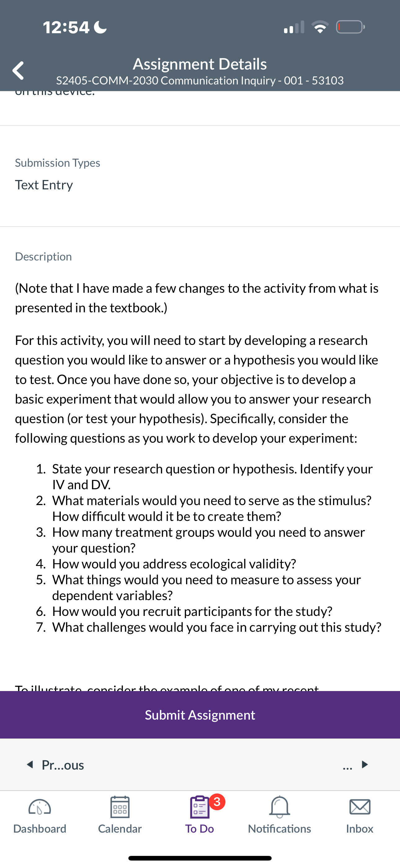Tap the Description section label
This screenshot has height=868, width=400.
43,256
